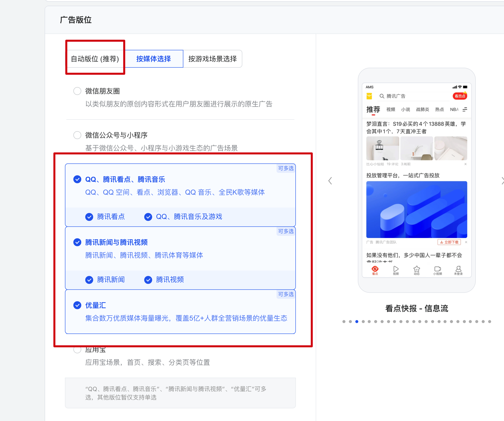Close the ad with X beside 立即下载
504x421 pixels.
tap(466, 242)
